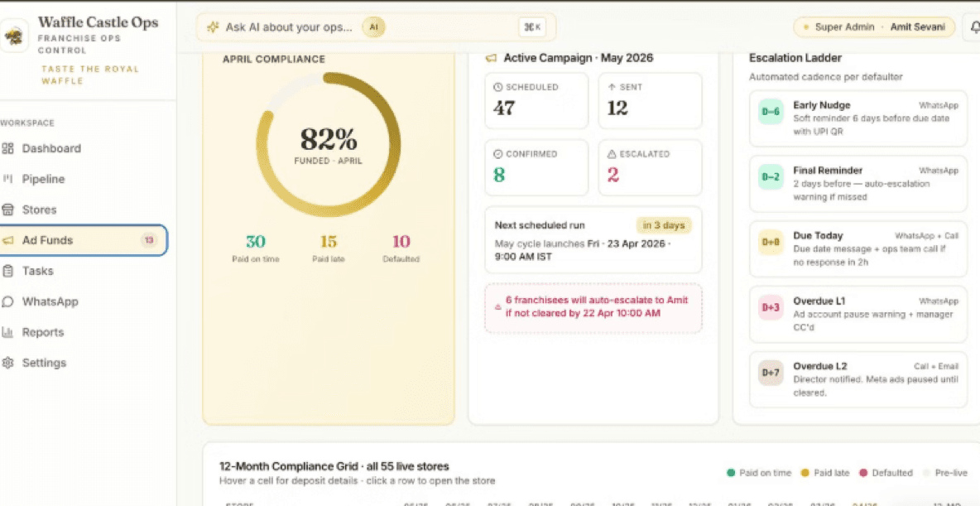
Task: Click the 13 badge on Ad Funds
Action: click(149, 240)
